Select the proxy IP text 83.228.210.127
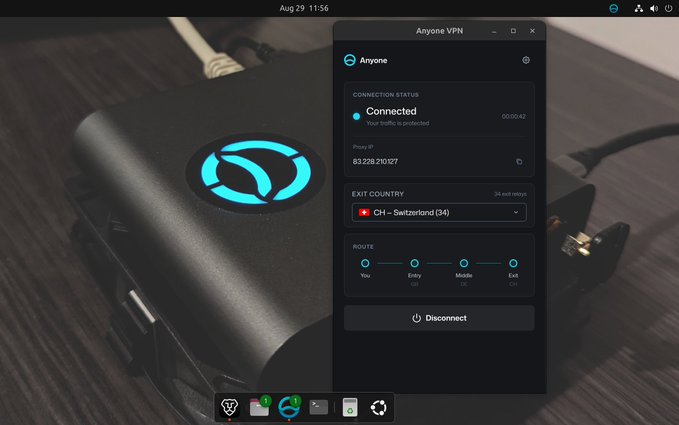Screen dimensions: 679x425 (x=375, y=162)
